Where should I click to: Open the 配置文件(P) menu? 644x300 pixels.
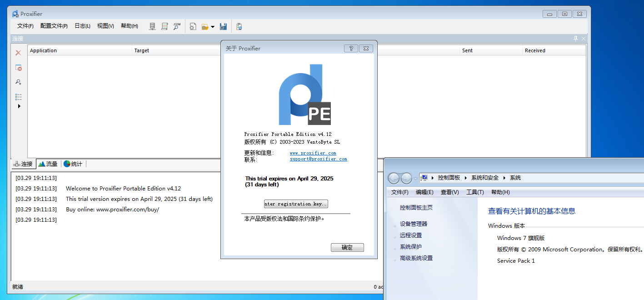point(54,26)
